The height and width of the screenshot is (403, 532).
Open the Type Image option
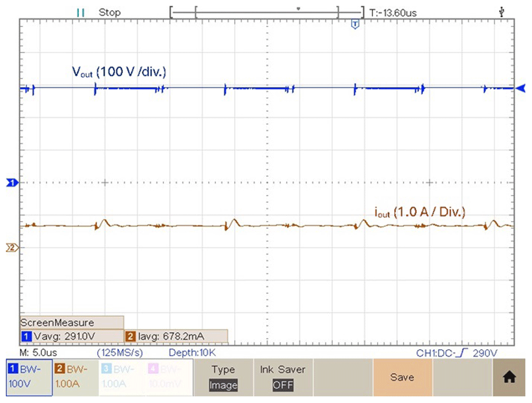click(x=223, y=377)
